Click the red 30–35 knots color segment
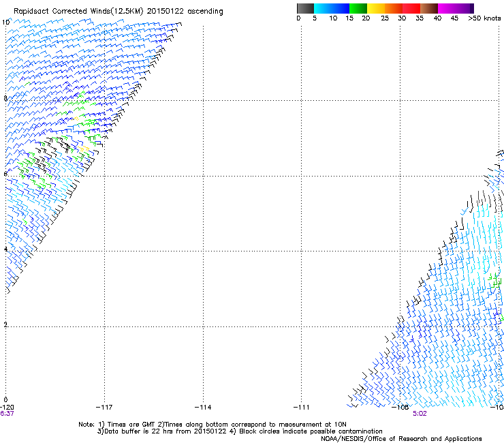Viewport: 504px width, 443px height. 411,8
